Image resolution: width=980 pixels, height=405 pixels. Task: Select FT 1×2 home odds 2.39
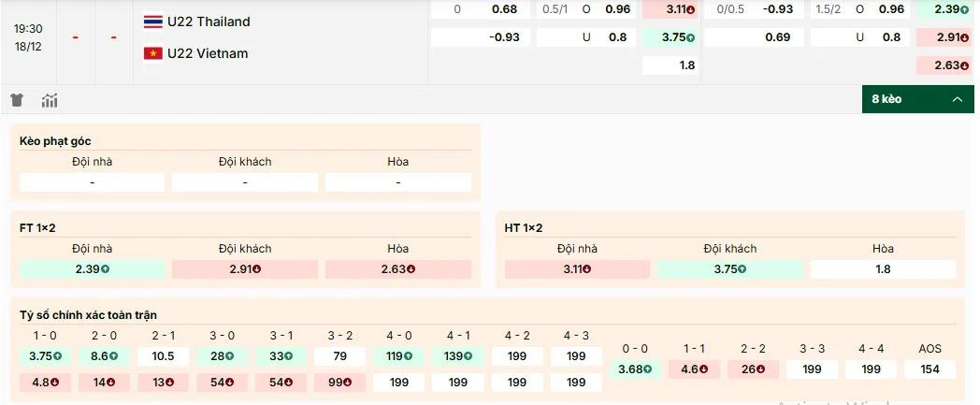pyautogui.click(x=92, y=269)
